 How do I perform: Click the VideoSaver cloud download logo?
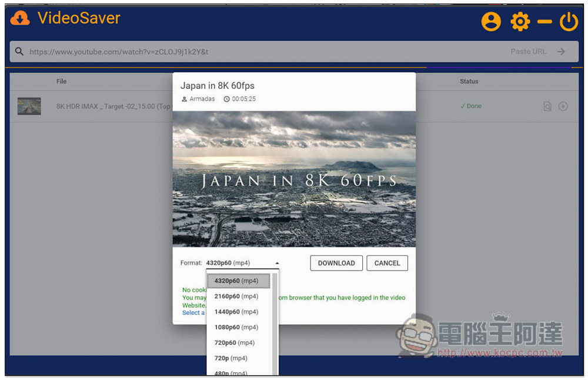pyautogui.click(x=20, y=18)
